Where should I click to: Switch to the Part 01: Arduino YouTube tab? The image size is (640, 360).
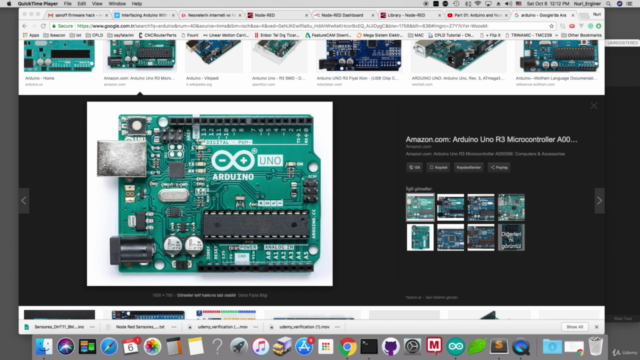pos(477,15)
